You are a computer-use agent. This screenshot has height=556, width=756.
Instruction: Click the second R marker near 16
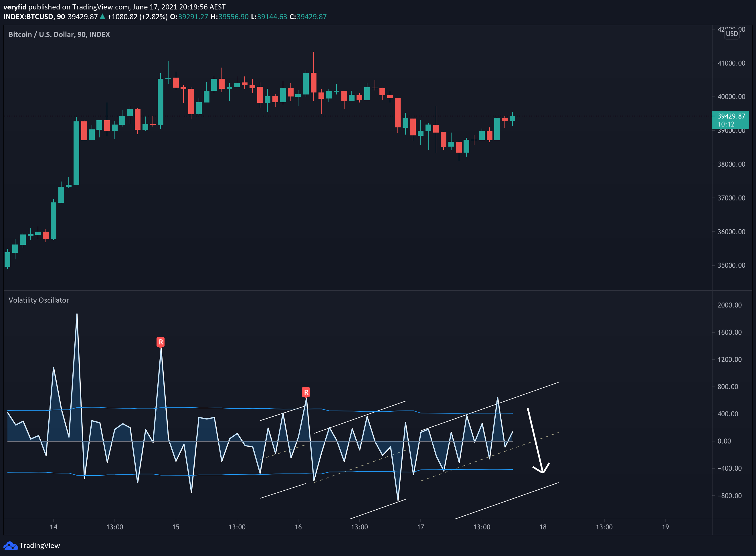pos(306,392)
